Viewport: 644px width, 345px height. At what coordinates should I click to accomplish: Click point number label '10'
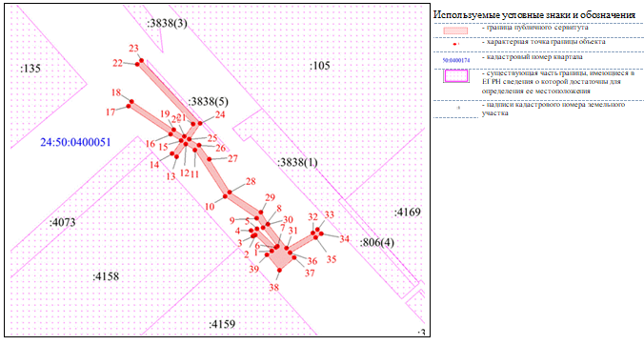click(x=210, y=207)
